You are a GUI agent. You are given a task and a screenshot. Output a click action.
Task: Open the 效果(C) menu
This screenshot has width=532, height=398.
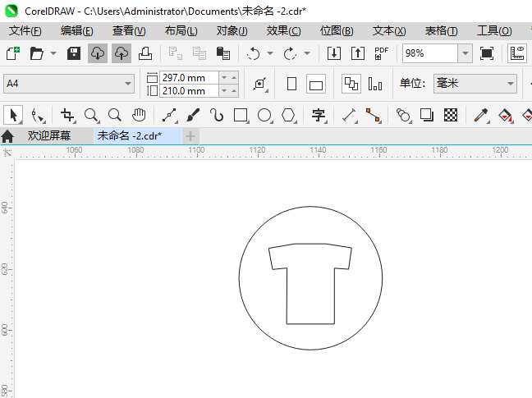click(283, 31)
